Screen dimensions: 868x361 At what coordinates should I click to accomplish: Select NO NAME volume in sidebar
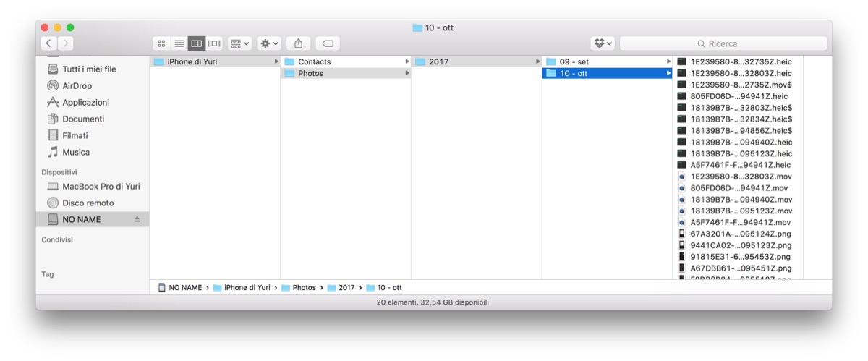tap(92, 219)
